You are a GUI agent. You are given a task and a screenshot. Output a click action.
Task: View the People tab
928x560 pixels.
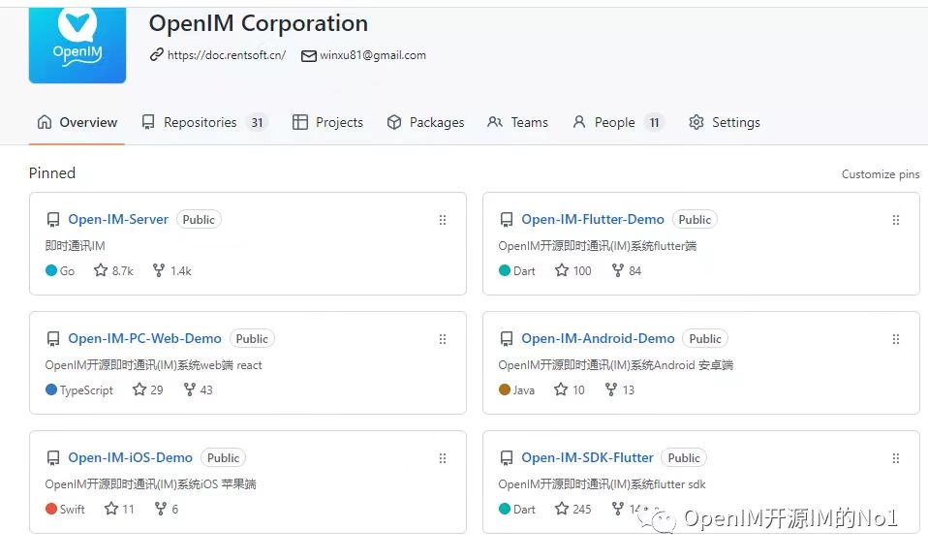pyautogui.click(x=616, y=122)
